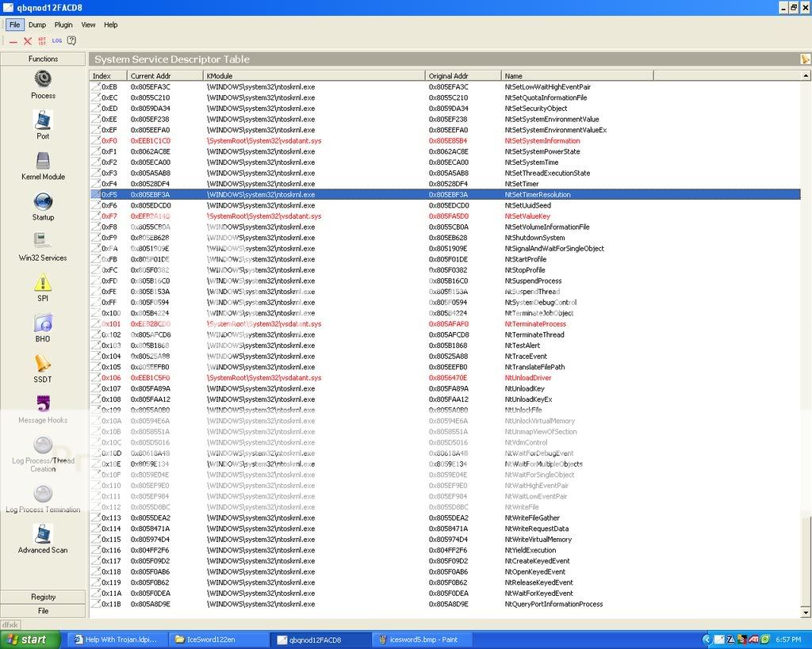Click the red X toolbar icon
This screenshot has width=812, height=649.
[x=28, y=40]
